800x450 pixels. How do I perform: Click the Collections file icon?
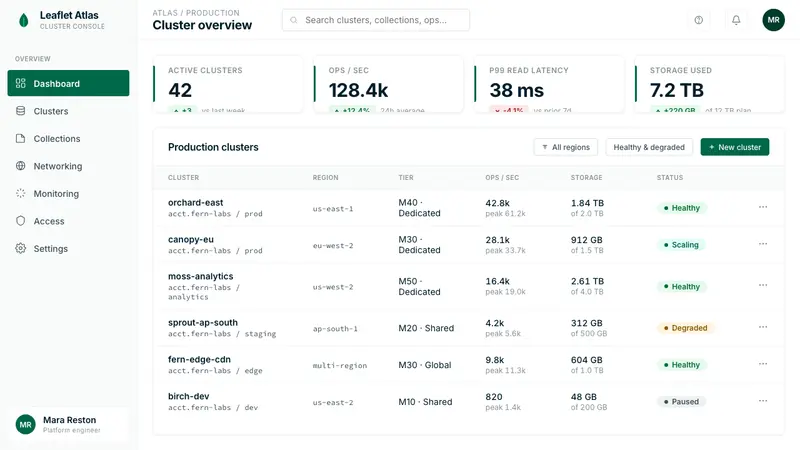click(x=20, y=138)
